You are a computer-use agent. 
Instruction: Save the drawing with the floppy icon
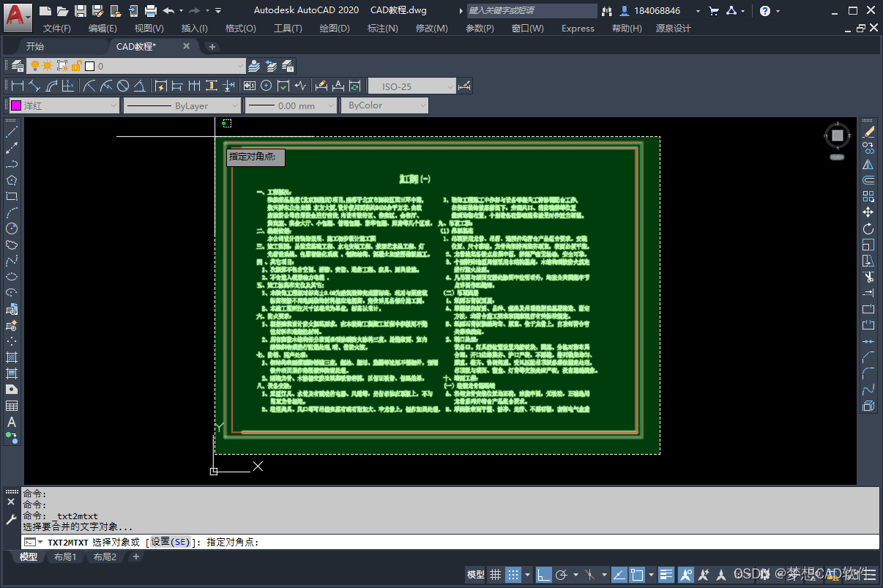click(x=80, y=11)
